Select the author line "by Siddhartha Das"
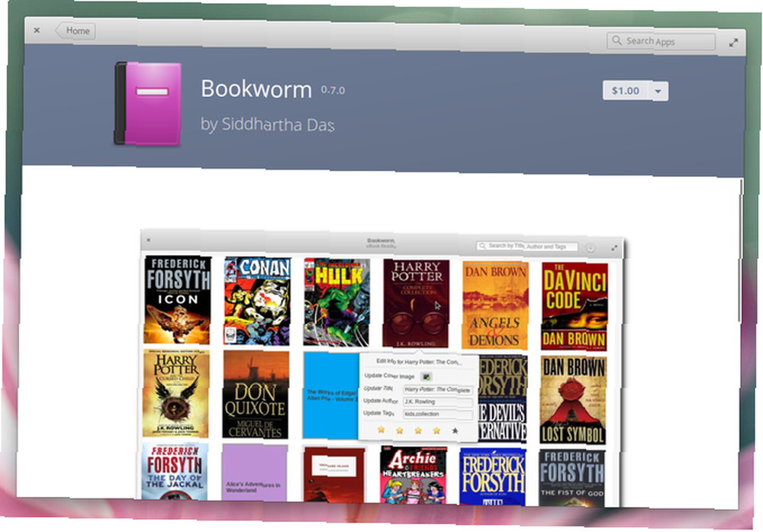Image resolution: width=763 pixels, height=532 pixels. click(x=268, y=124)
